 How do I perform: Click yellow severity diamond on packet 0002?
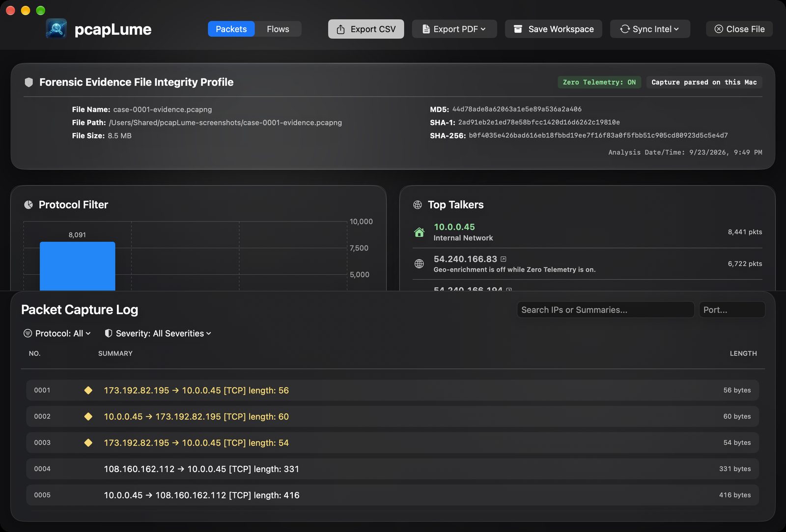pyautogui.click(x=88, y=417)
